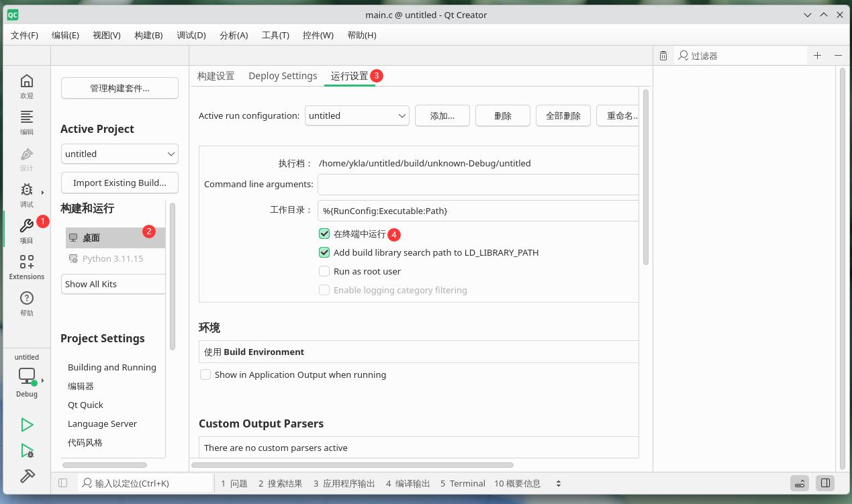The image size is (852, 504).
Task: Open 编辑器 project settings
Action: pyautogui.click(x=81, y=386)
